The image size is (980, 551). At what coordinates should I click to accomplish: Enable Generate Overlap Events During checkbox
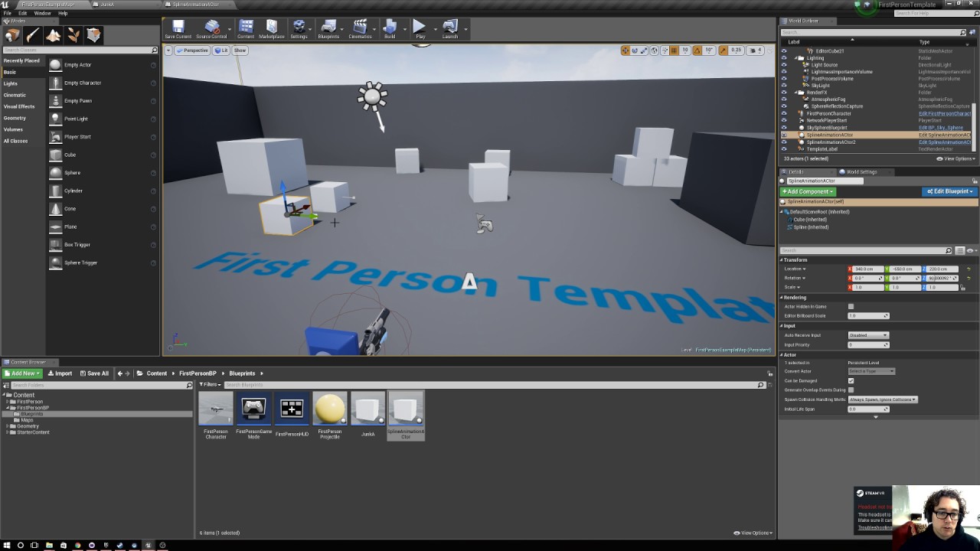coord(851,390)
